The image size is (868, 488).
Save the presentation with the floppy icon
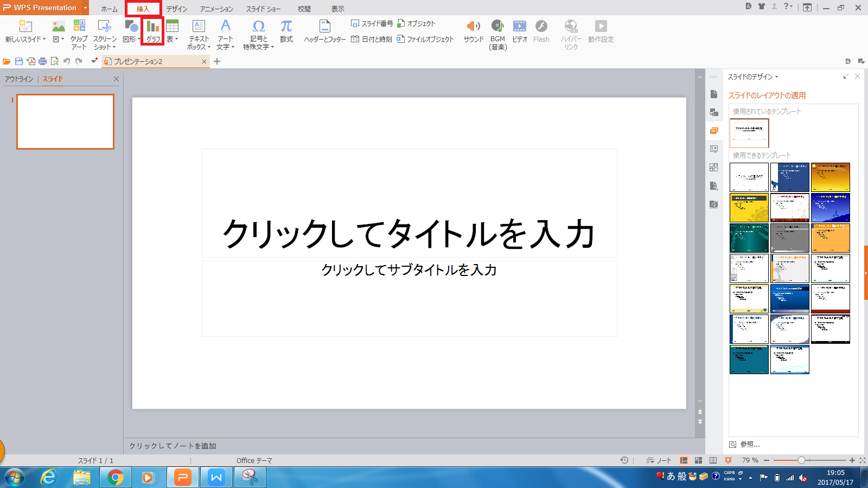[19, 61]
